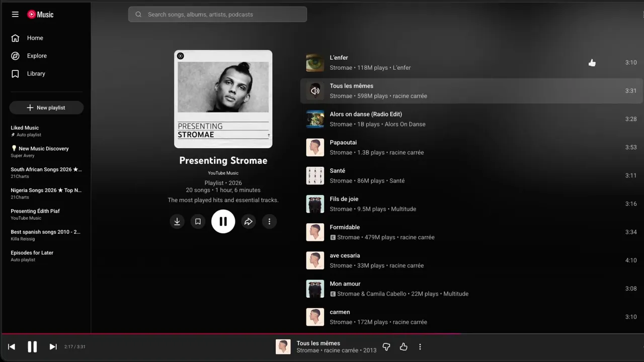
Task: Share the Presenting Stromae playlist
Action: click(249, 222)
